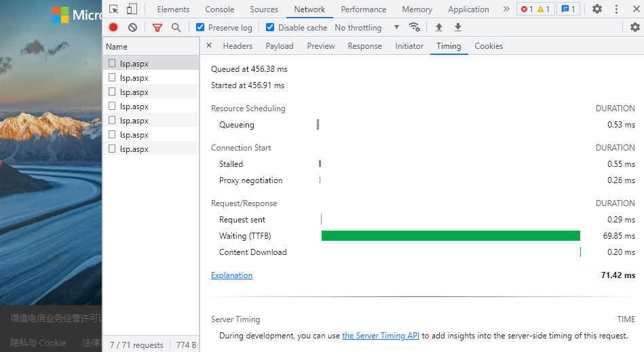This screenshot has height=352, width=644.
Task: Uncheck the Preserve log checkbox
Action: coord(200,28)
